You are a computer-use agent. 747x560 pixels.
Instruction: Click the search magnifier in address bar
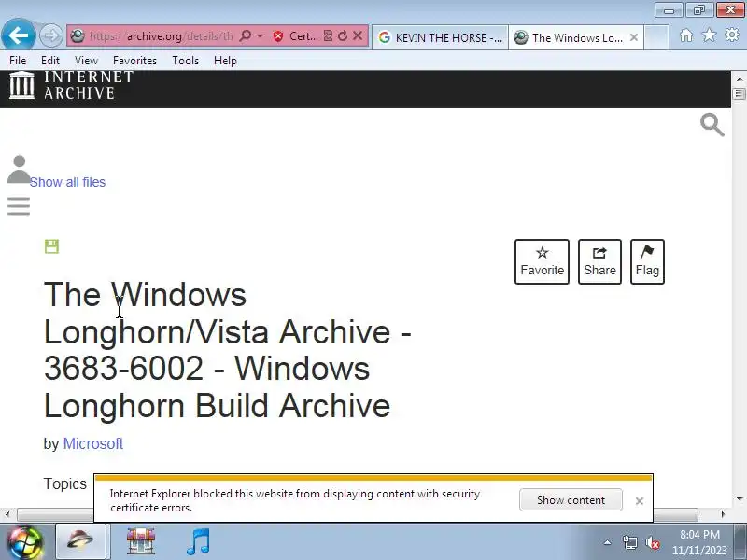[x=246, y=35]
